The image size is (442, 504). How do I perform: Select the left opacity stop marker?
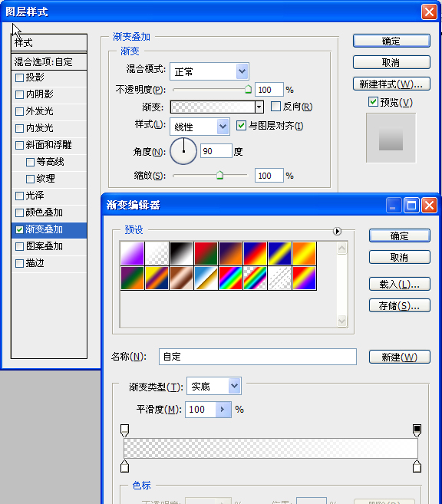[125, 430]
